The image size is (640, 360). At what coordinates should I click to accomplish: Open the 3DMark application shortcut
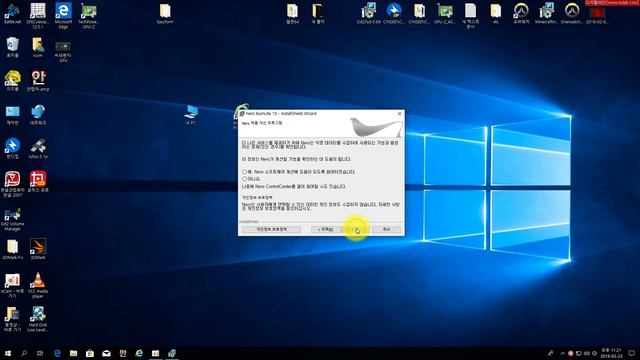tap(38, 249)
